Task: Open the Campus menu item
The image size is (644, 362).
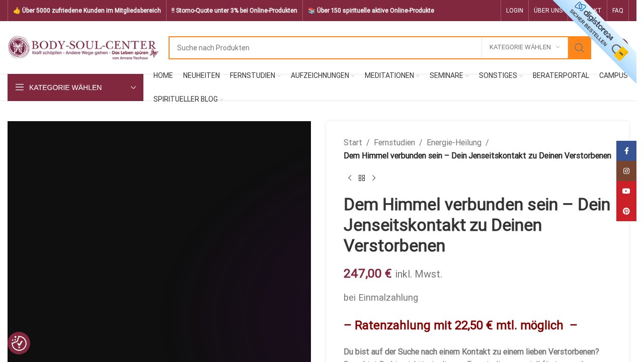Action: coord(613,75)
